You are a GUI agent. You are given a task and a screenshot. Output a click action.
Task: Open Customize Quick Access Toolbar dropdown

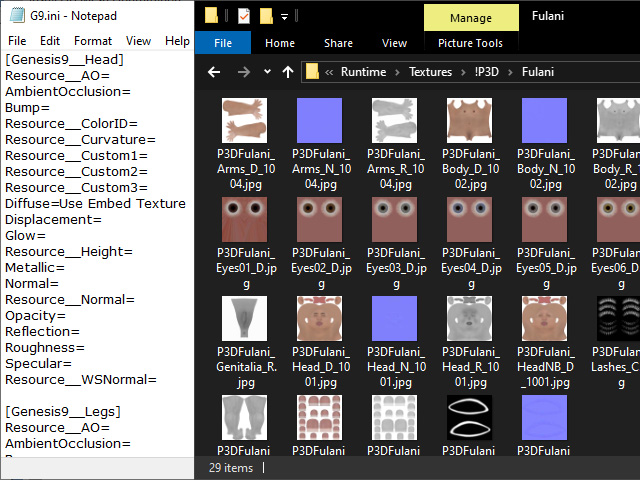[x=284, y=17]
